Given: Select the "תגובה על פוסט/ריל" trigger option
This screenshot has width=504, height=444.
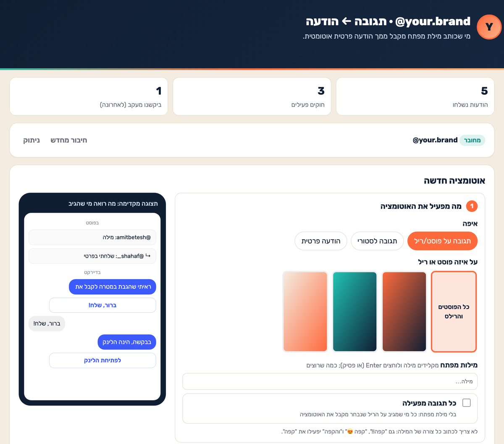Looking at the screenshot, I should [x=442, y=241].
